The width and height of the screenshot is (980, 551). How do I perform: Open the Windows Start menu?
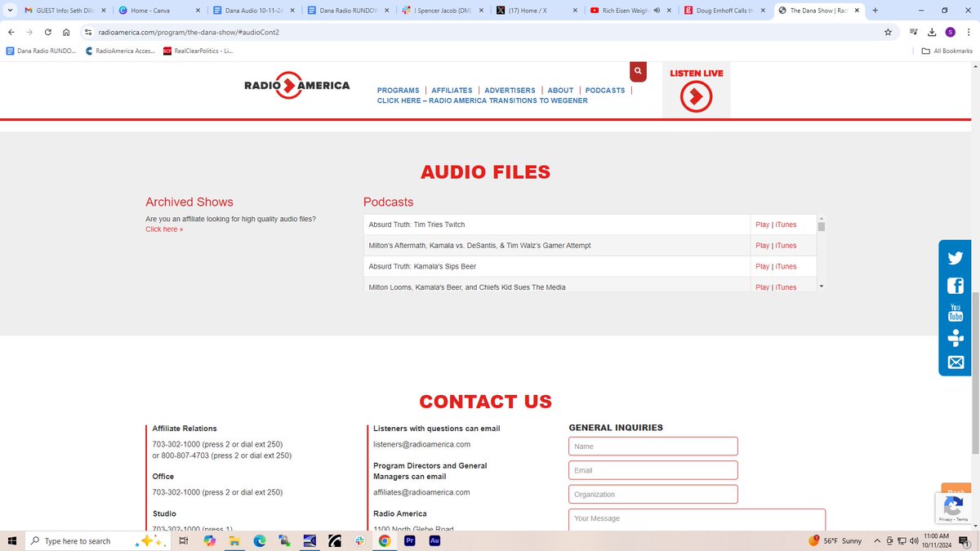point(11,541)
